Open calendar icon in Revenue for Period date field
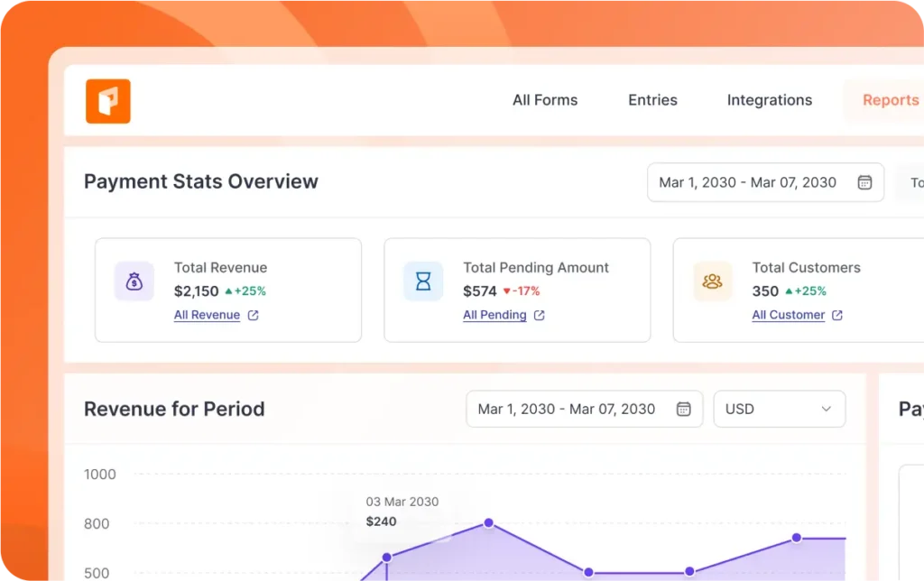 (684, 409)
